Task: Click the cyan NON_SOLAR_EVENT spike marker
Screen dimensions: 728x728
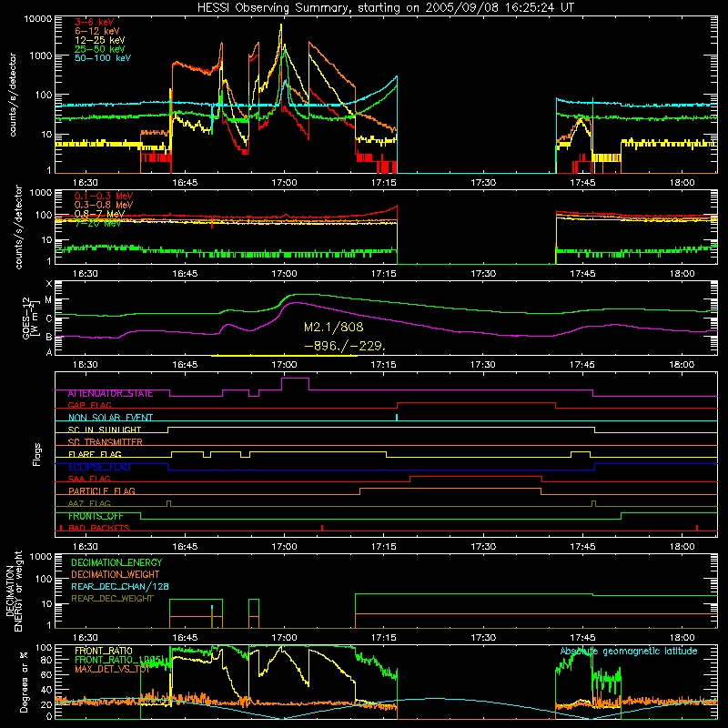Action: (397, 418)
